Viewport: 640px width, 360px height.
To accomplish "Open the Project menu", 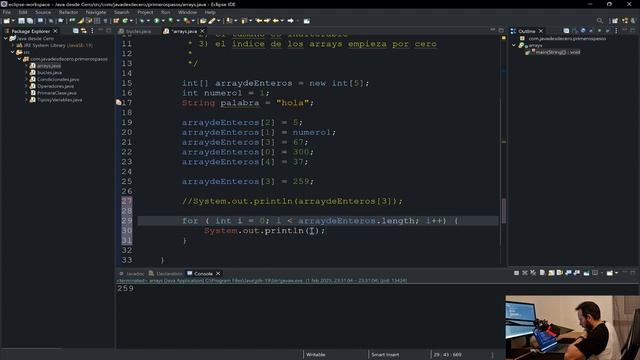I will pos(145,12).
